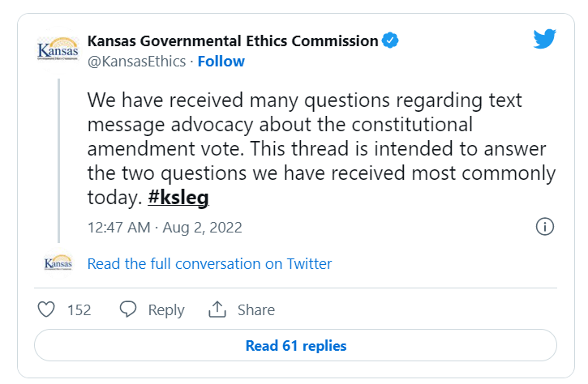
Task: Click the reply speech bubble icon
Action: [127, 309]
